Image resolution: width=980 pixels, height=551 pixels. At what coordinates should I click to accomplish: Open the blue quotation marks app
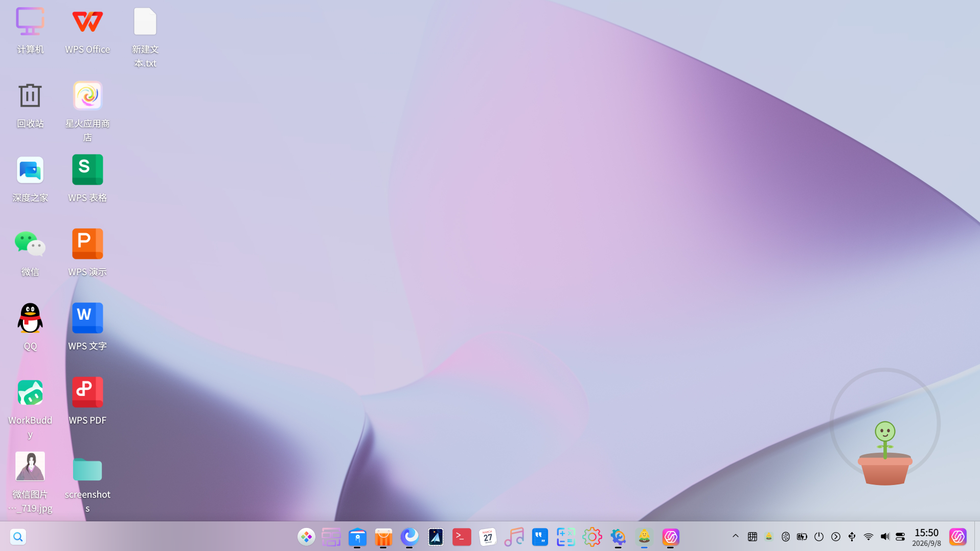click(x=540, y=537)
